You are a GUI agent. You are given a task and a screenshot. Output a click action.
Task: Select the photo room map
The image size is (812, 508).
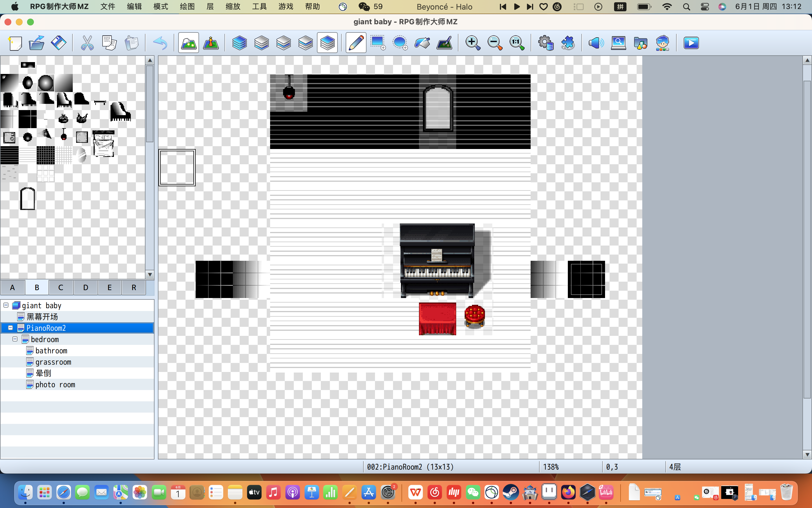coord(55,385)
